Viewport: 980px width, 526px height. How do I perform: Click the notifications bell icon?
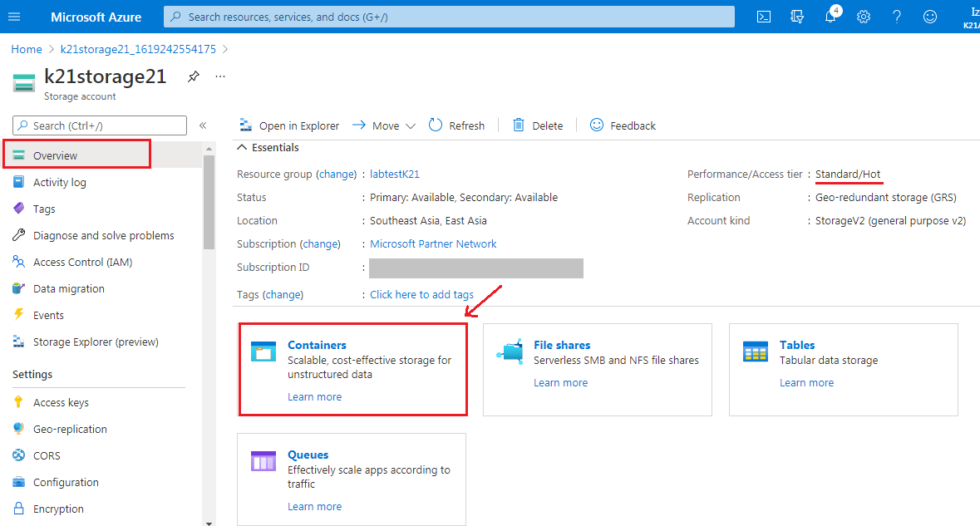tap(830, 17)
